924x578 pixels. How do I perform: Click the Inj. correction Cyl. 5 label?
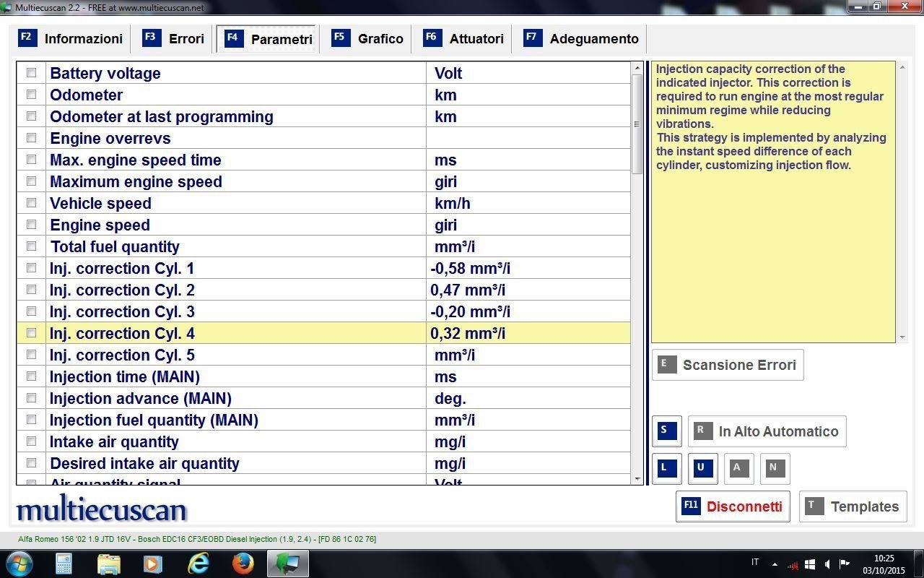122,355
